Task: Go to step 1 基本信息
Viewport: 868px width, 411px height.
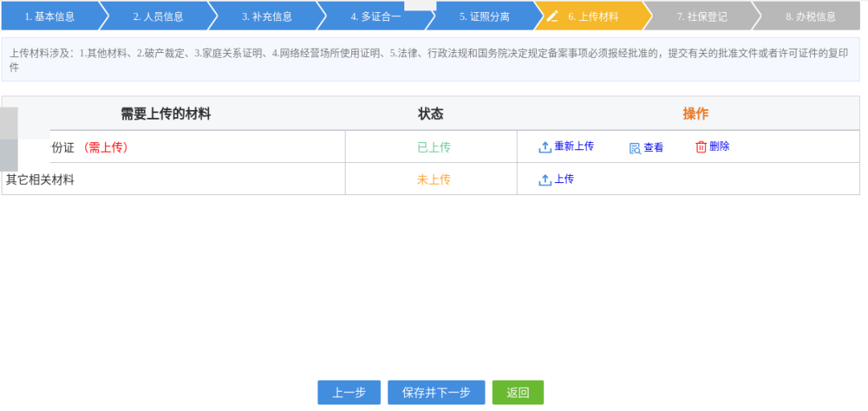Action: point(50,17)
